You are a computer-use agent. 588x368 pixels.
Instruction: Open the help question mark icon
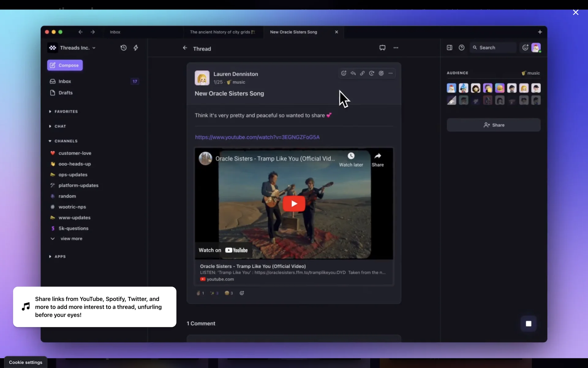coord(462,48)
